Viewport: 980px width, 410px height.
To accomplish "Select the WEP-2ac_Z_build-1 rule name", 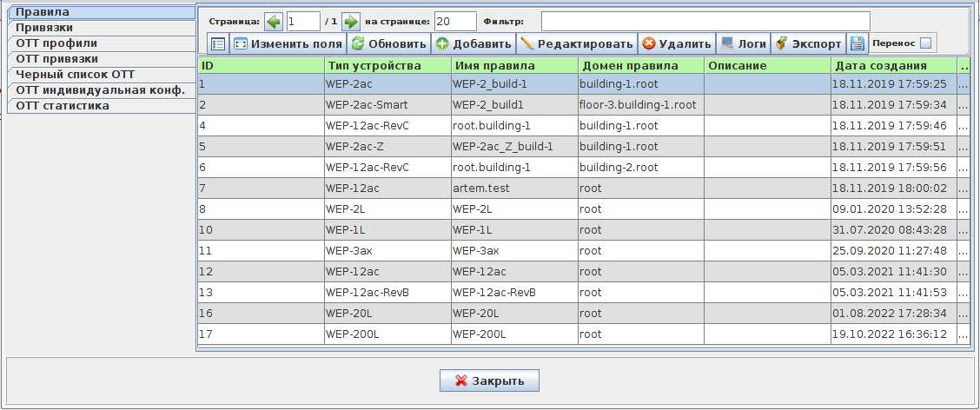I will pos(515,147).
